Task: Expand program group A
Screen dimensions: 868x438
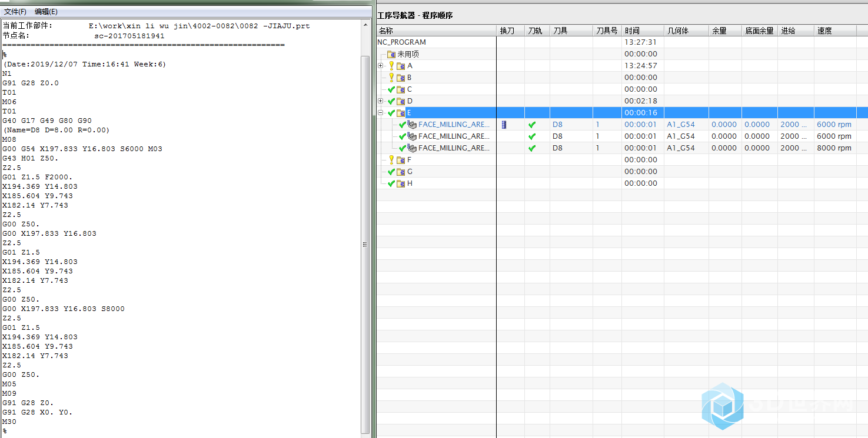Action: click(381, 66)
